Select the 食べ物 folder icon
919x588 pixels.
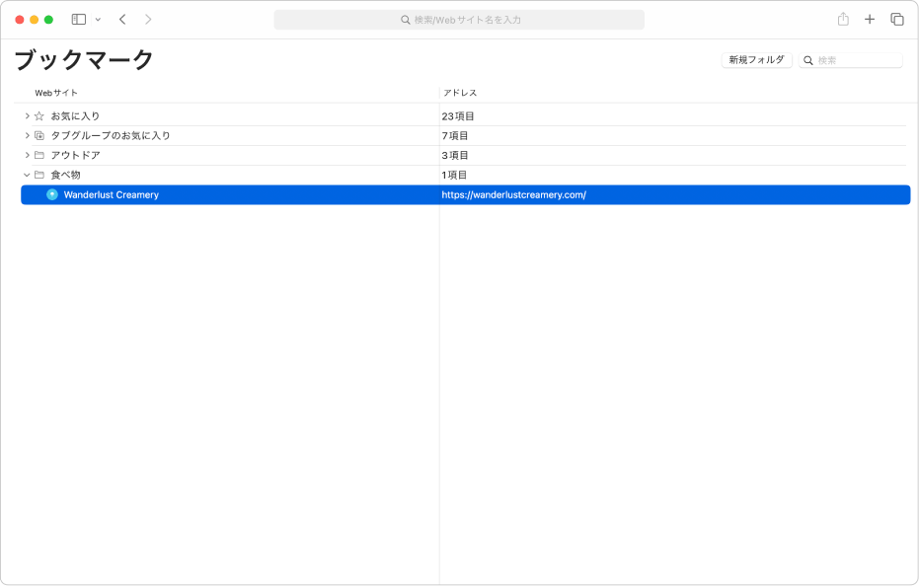[39, 175]
